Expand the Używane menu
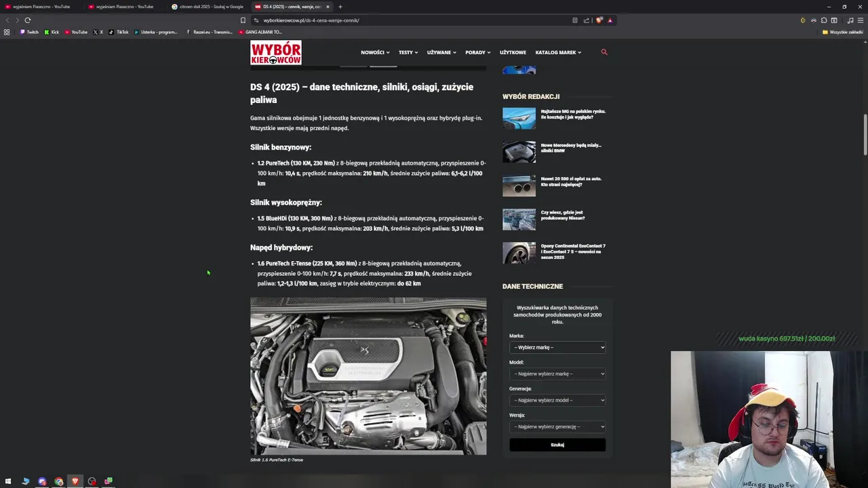This screenshot has height=488, width=868. coord(441,52)
